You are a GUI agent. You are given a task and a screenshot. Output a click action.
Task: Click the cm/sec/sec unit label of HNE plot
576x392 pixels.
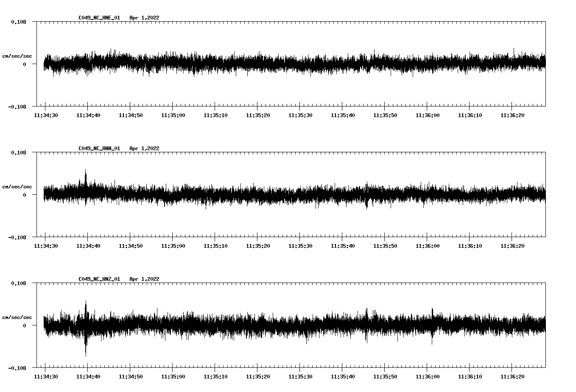[x=17, y=56]
